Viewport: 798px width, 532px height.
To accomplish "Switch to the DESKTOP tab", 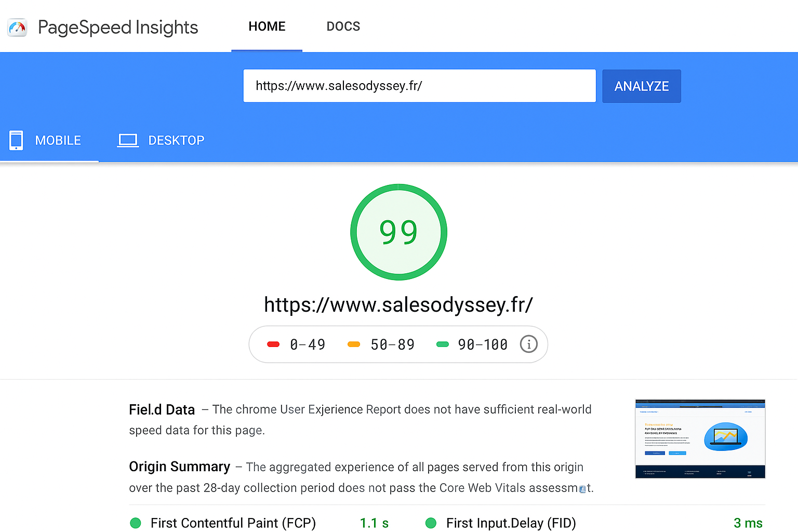I will 161,140.
